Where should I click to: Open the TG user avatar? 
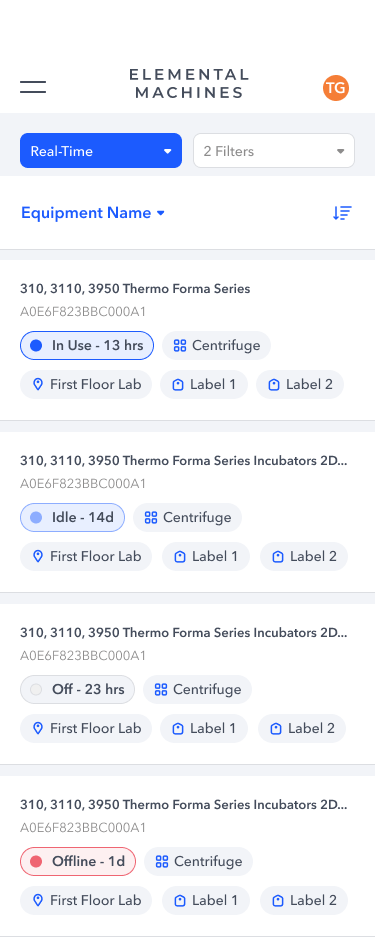(336, 88)
